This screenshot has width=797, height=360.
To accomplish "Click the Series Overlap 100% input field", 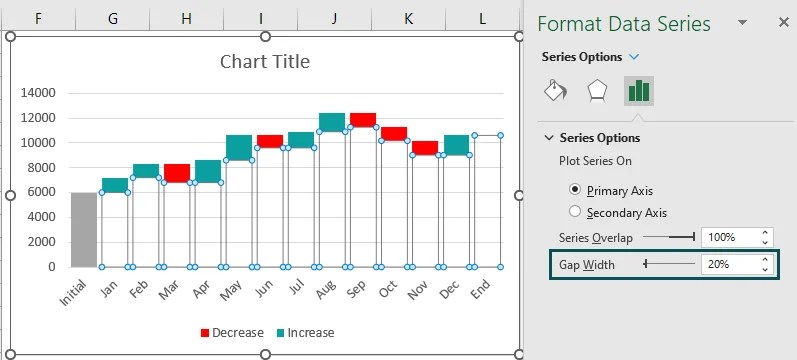I will point(729,237).
